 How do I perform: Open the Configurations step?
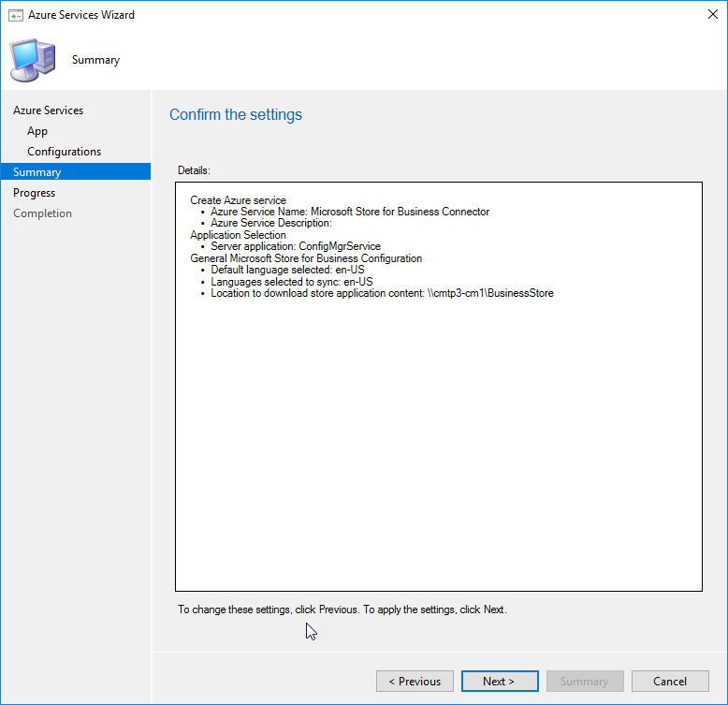[64, 152]
